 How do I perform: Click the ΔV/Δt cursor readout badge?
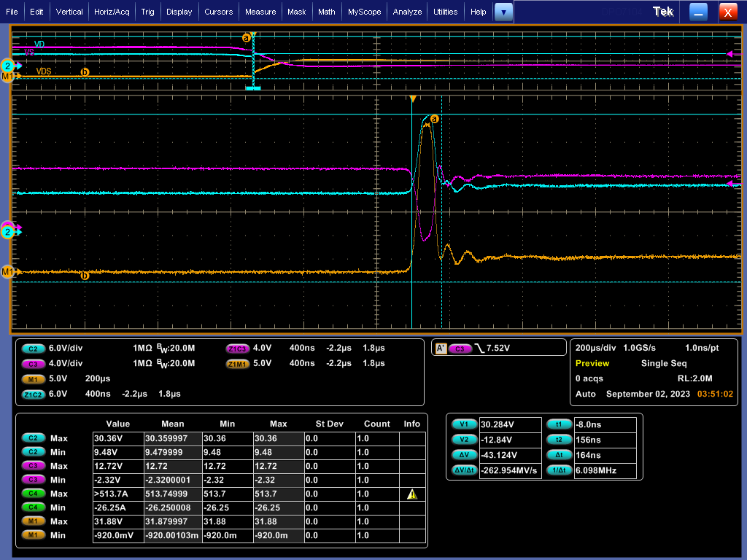click(465, 470)
